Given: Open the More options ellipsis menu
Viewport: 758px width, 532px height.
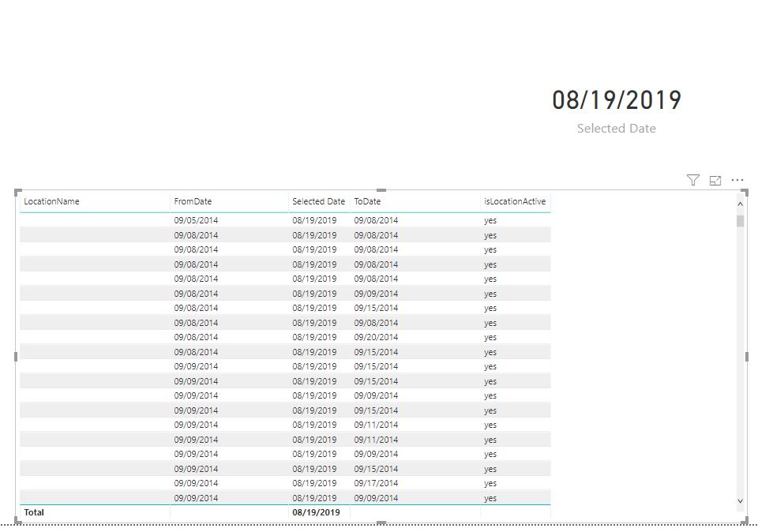Looking at the screenshot, I should (737, 180).
